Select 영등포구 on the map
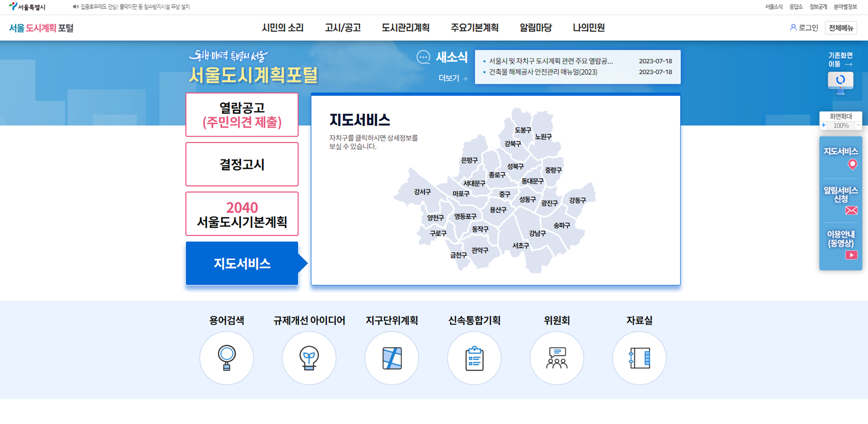Viewport: 868px width, 424px height. tap(465, 217)
